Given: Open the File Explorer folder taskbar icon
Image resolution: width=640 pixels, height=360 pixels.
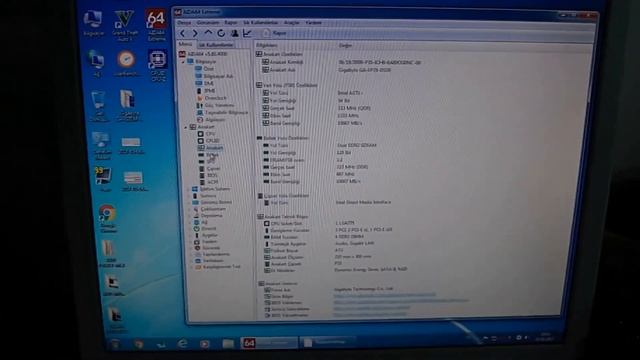Looking at the screenshot, I should pos(228,344).
